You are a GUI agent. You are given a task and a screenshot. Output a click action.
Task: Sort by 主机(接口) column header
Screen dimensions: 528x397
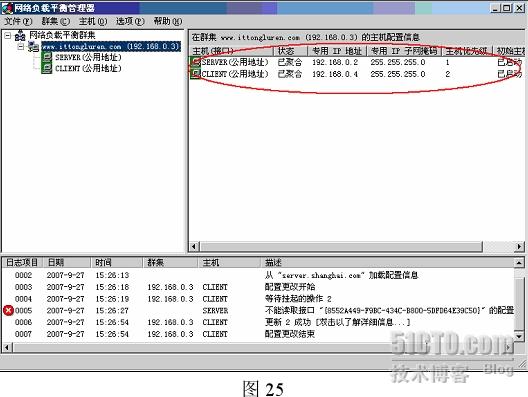[x=231, y=51]
